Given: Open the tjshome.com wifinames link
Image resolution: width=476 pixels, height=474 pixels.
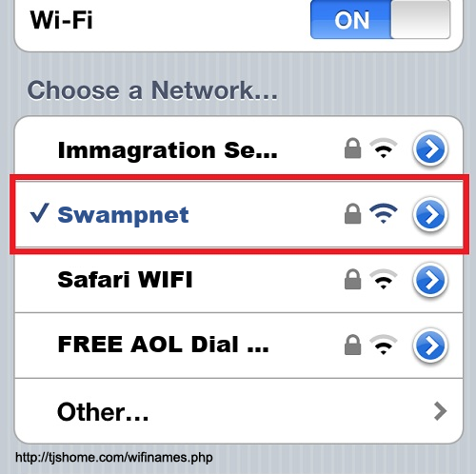Looking at the screenshot, I should point(114,458).
